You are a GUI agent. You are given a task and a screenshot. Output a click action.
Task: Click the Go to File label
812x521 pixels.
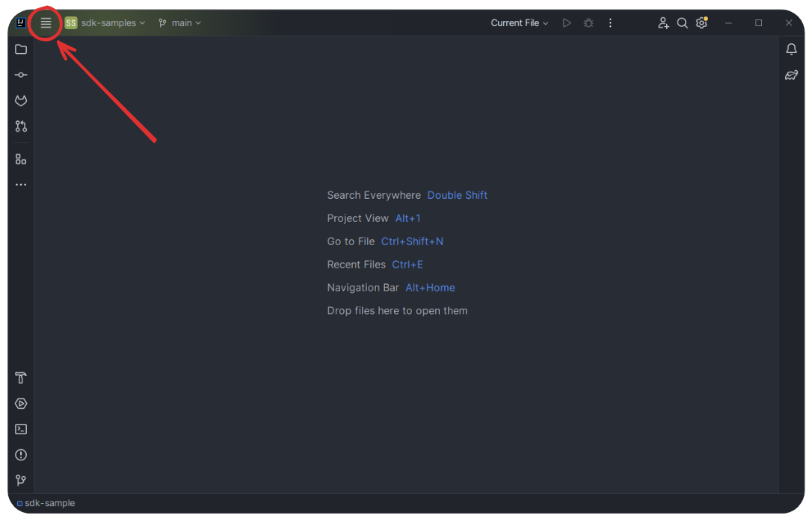[x=351, y=241]
